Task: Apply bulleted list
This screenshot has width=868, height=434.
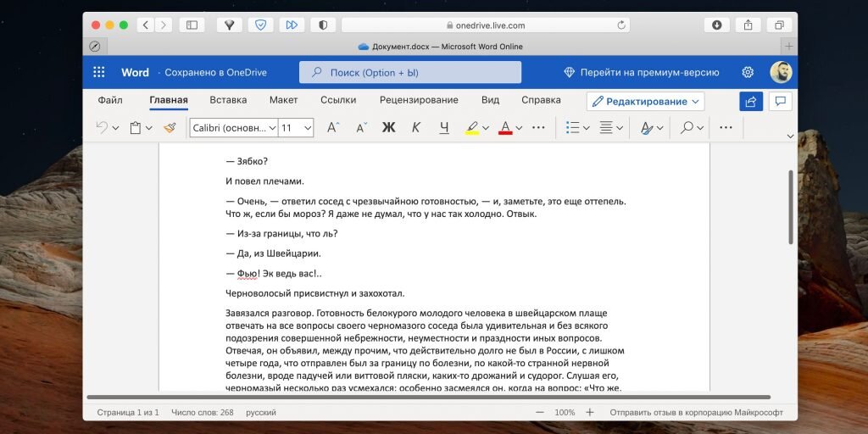Action: click(x=572, y=128)
